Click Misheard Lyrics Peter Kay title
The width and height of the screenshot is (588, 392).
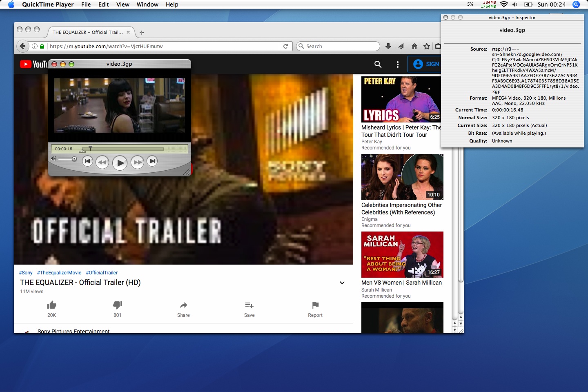pos(401,131)
